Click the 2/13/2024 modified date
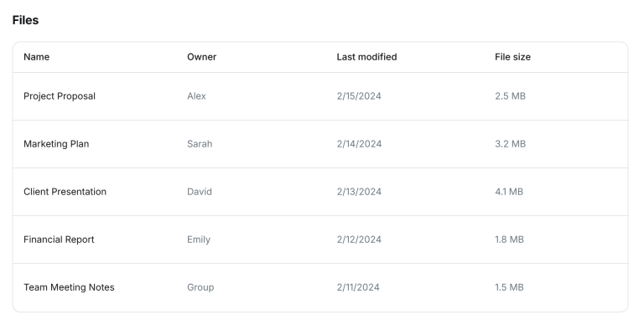Image resolution: width=644 pixels, height=325 pixels. (359, 192)
